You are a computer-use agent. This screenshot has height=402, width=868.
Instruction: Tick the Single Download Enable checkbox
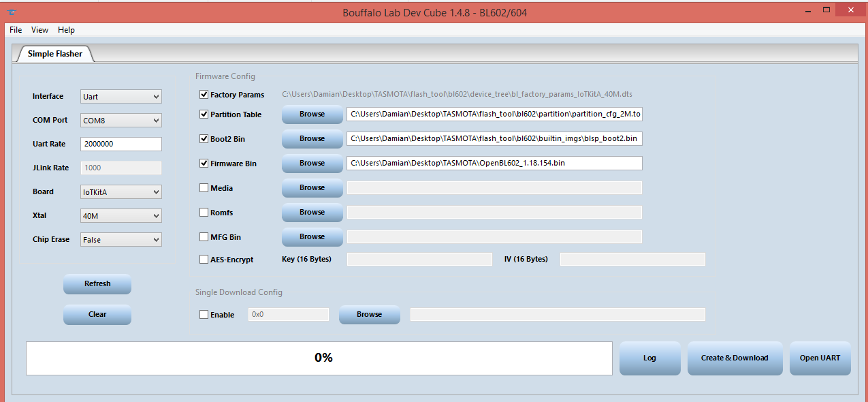(x=204, y=315)
